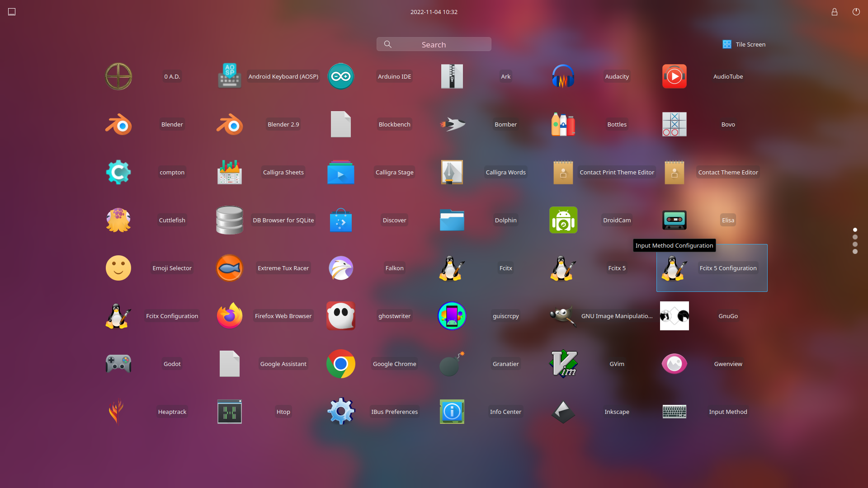Launch the Cuttlefish icon
The width and height of the screenshot is (868, 488).
click(118, 220)
